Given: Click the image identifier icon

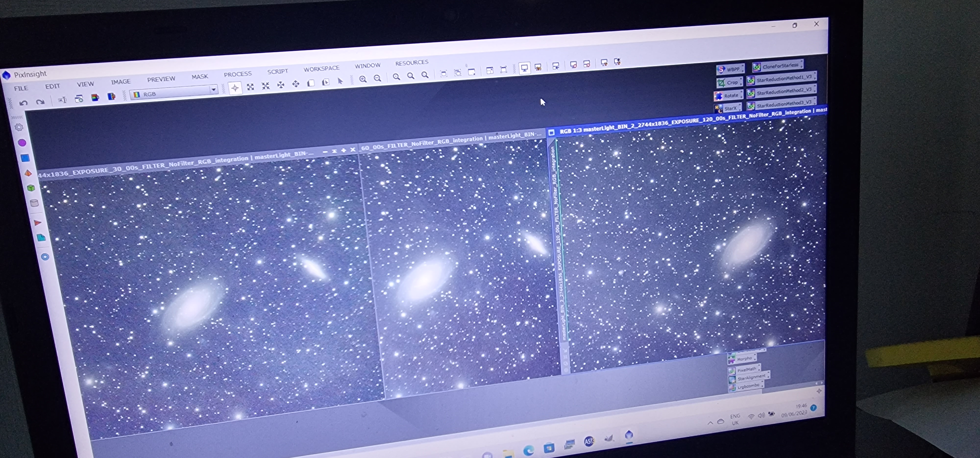Looking at the screenshot, I should [x=62, y=100].
